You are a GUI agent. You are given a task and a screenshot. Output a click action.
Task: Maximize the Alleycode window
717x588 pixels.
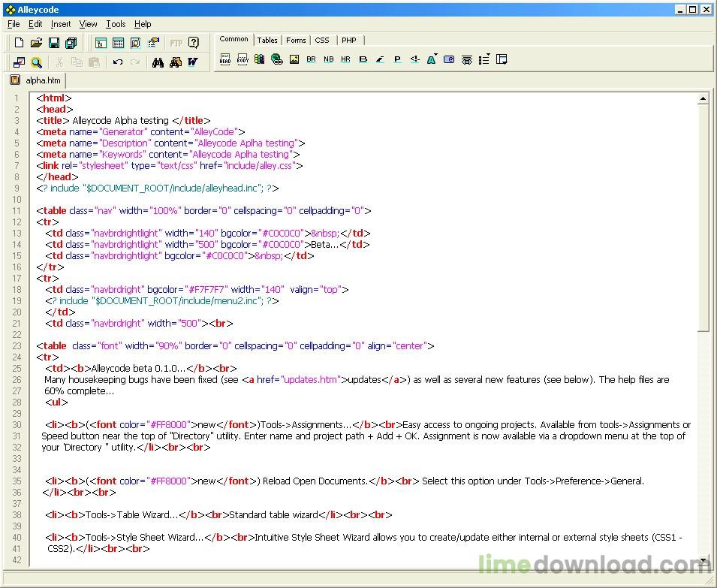tap(692, 10)
